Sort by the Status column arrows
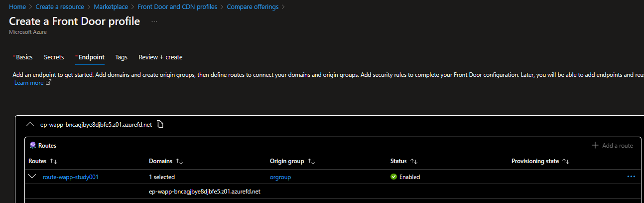The width and height of the screenshot is (644, 203). (x=413, y=162)
